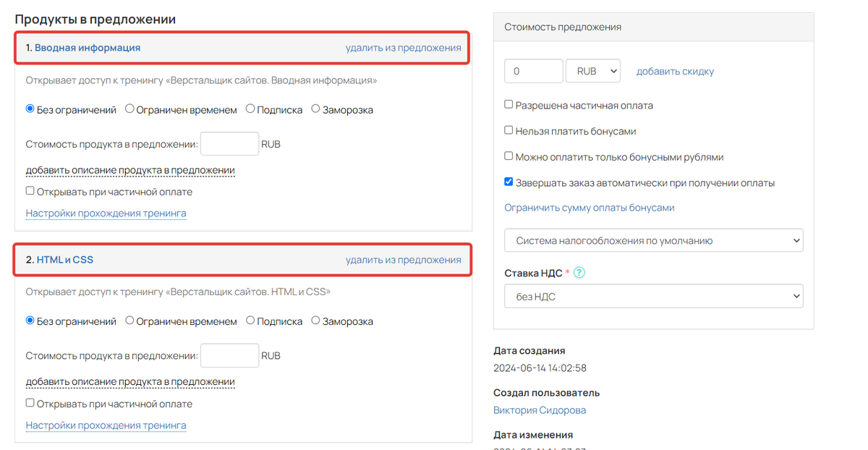Image resolution: width=868 pixels, height=450 pixels.
Task: Click удалить из предложения for Вводная информация
Action: click(403, 48)
